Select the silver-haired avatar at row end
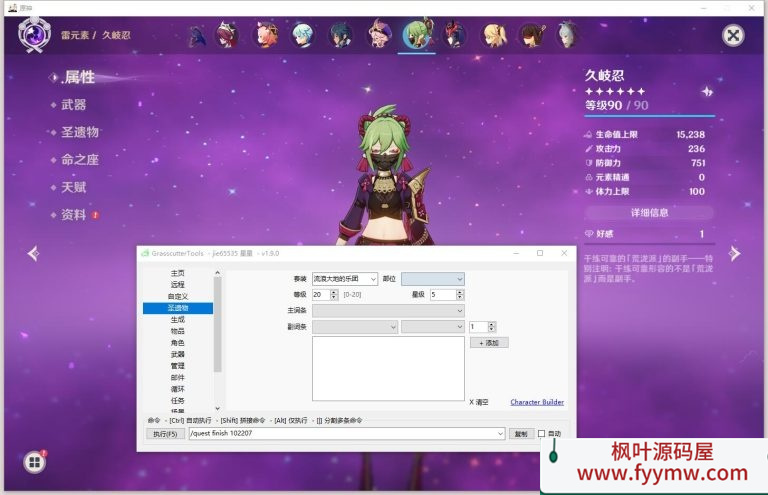 (568, 36)
